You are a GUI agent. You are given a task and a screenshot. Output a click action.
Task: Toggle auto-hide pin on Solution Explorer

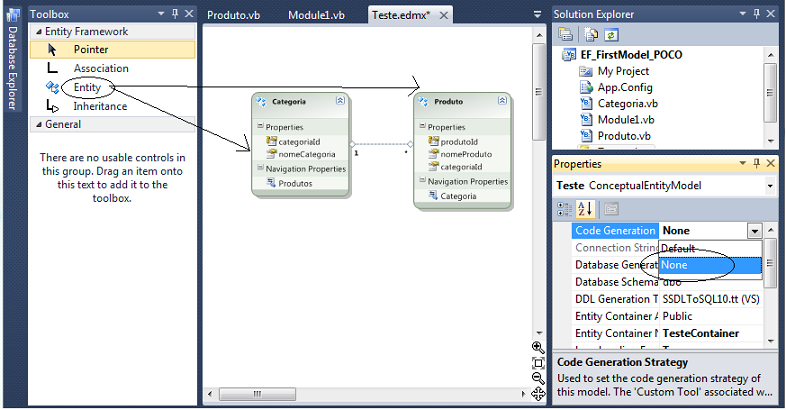(x=756, y=14)
